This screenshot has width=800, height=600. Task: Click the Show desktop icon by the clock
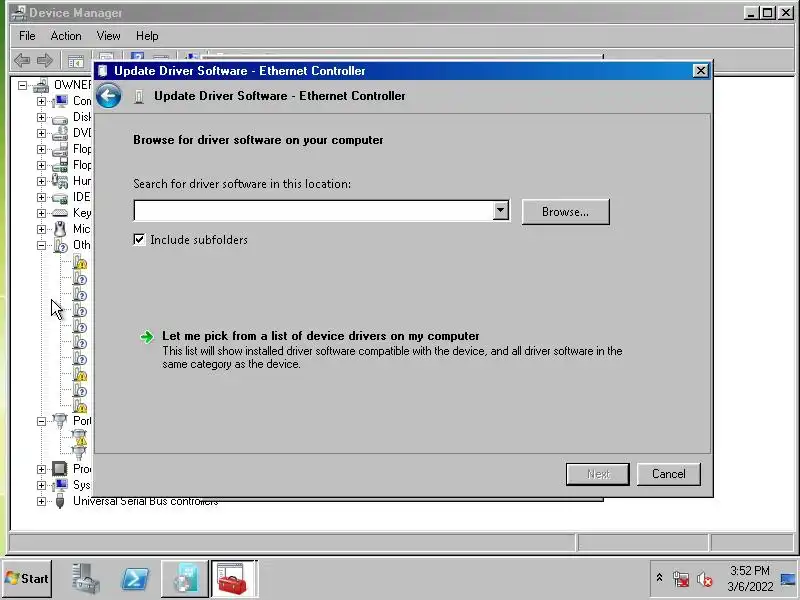[x=788, y=580]
